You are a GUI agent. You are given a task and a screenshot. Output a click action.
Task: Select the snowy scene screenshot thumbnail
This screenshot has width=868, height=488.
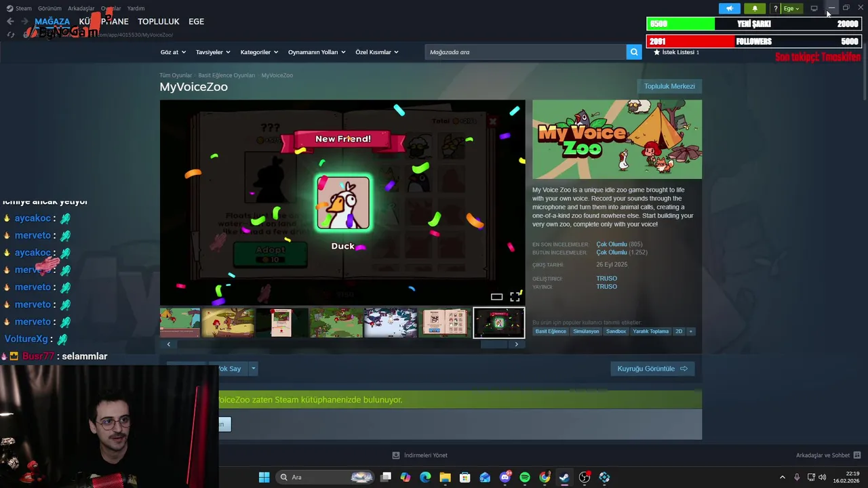(391, 323)
